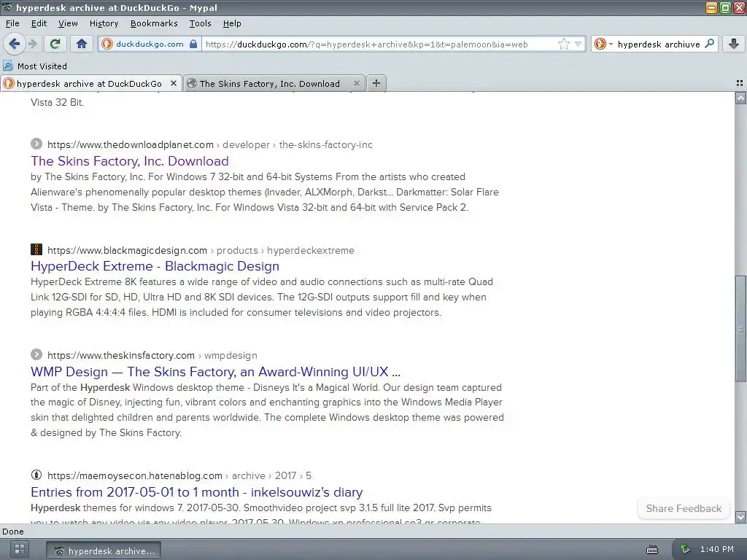Open the File menu

click(12, 23)
